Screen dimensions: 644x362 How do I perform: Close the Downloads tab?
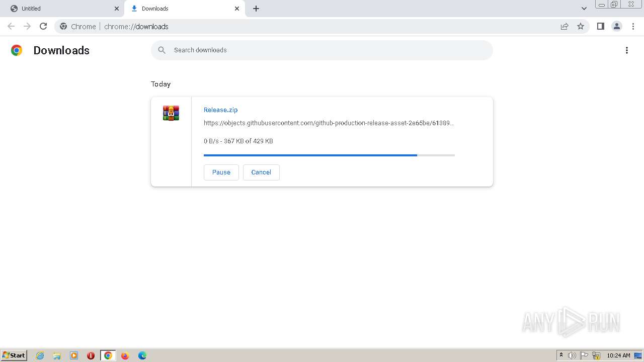(237, 9)
